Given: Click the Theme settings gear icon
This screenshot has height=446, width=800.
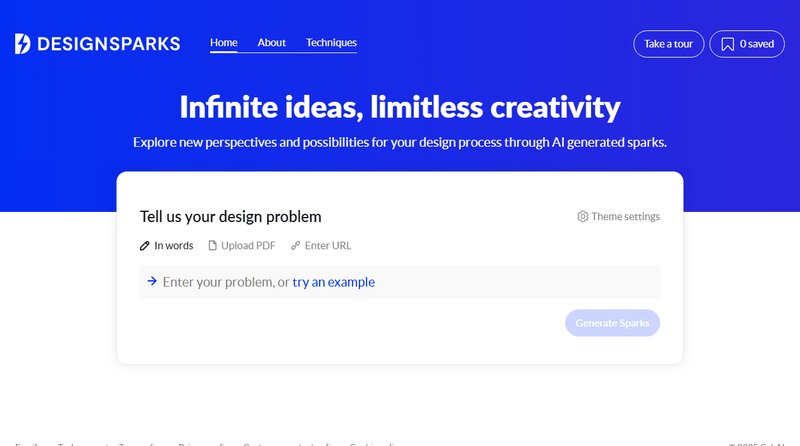Looking at the screenshot, I should click(x=583, y=216).
